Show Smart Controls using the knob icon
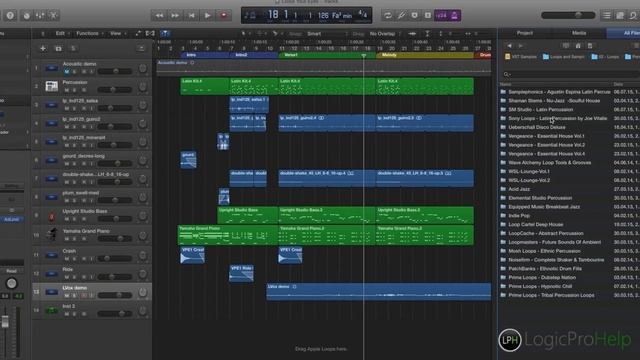640x360 pixels. tap(27, 16)
